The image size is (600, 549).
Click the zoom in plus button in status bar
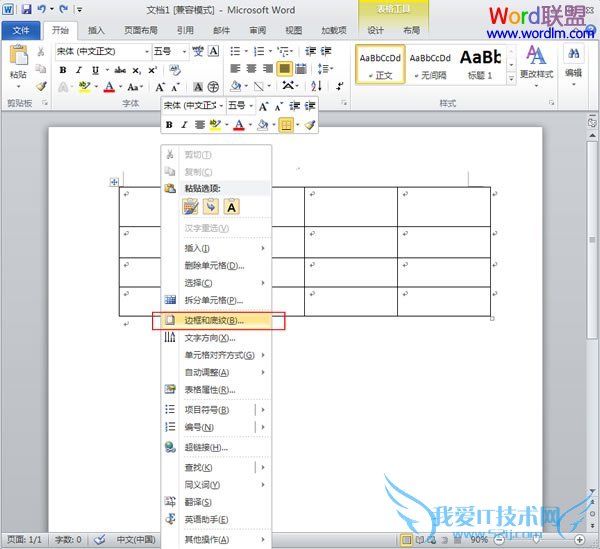tap(580, 539)
